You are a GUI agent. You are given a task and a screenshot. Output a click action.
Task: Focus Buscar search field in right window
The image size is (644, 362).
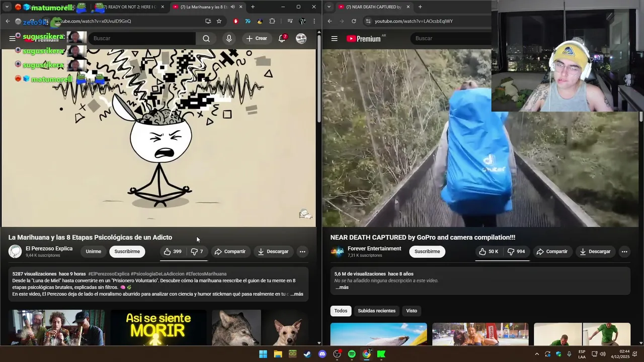pyautogui.click(x=451, y=38)
